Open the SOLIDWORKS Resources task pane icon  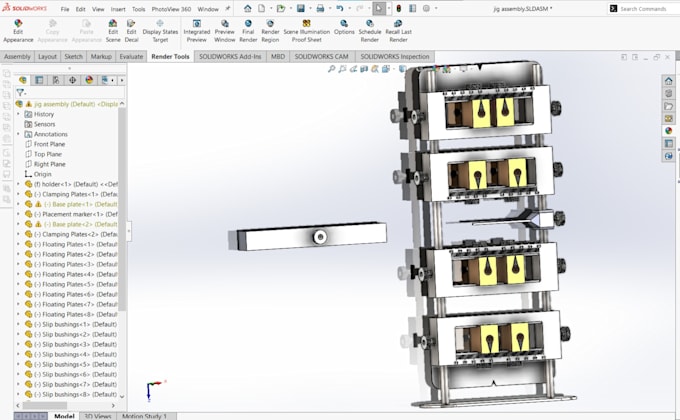point(668,81)
